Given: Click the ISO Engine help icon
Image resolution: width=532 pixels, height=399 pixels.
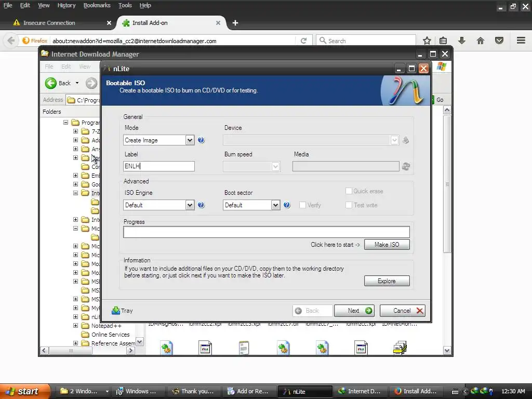Looking at the screenshot, I should pos(201,205).
